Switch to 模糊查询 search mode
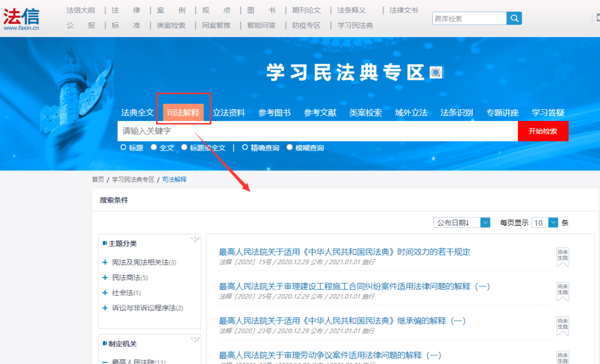This screenshot has height=364, width=600. pos(289,147)
